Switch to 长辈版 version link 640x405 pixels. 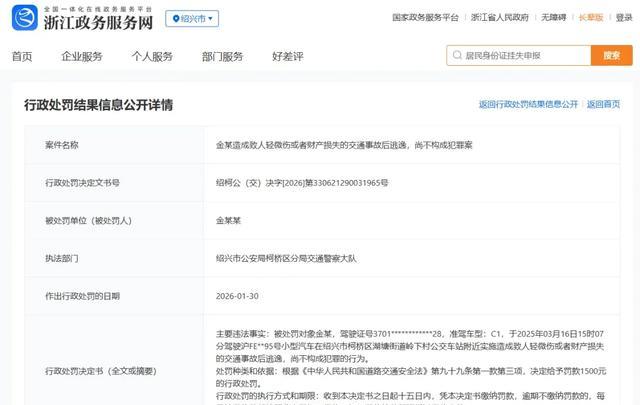pos(591,18)
